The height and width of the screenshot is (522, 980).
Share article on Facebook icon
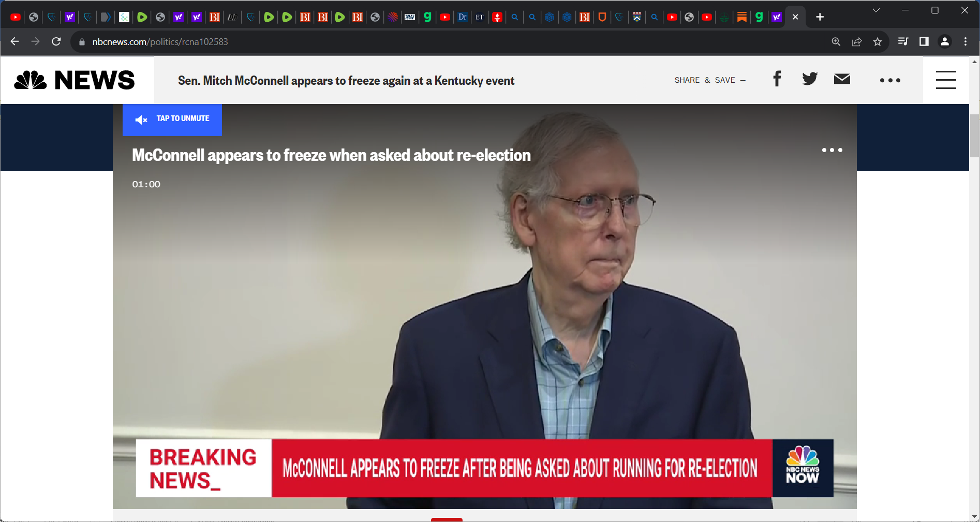(777, 79)
